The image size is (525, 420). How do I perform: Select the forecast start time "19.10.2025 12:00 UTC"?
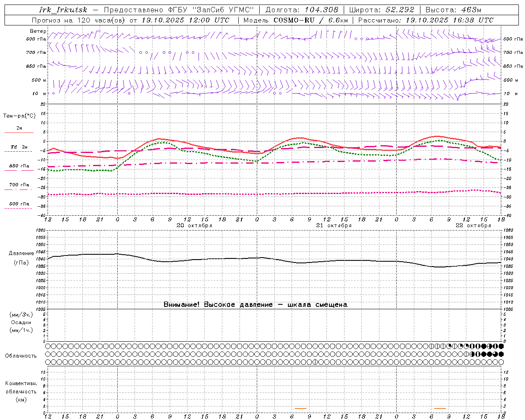185,20
